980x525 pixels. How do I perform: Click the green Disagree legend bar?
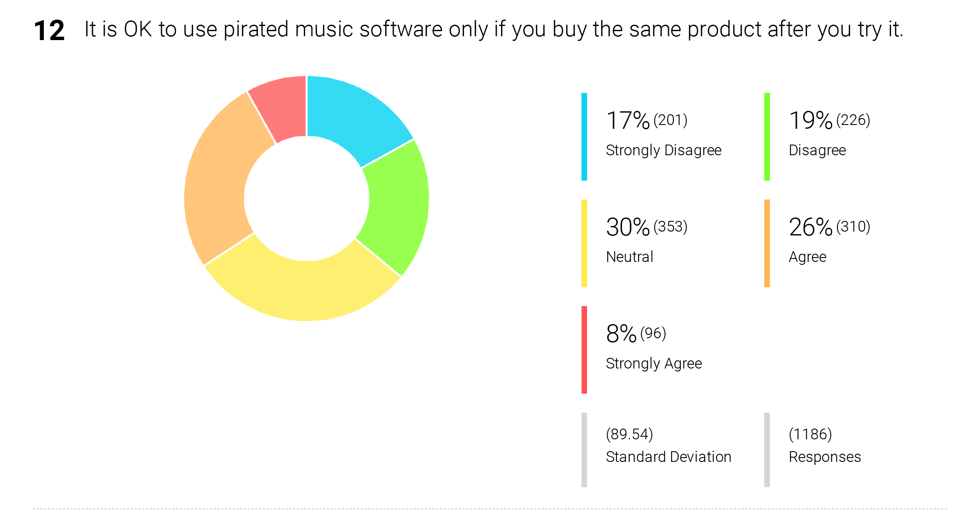[x=767, y=136]
